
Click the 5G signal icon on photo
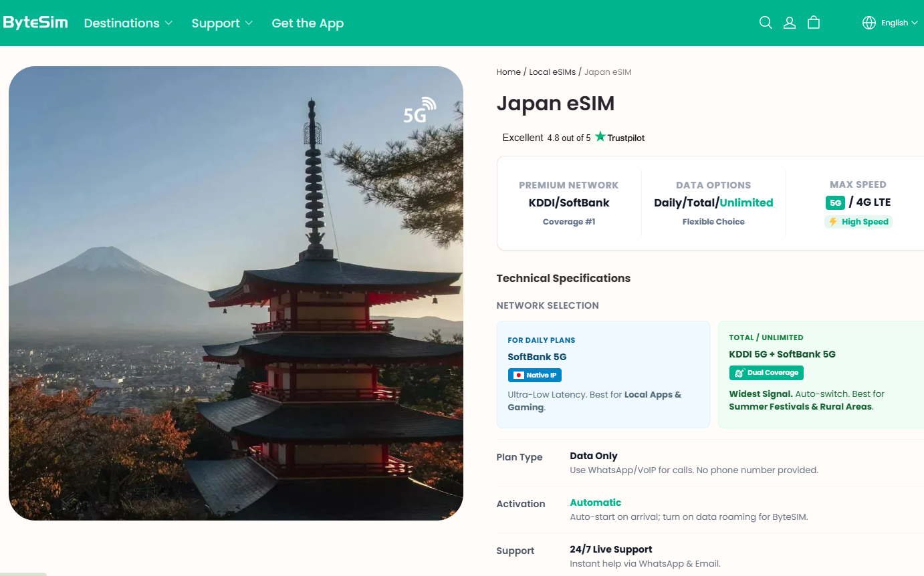coord(420,111)
